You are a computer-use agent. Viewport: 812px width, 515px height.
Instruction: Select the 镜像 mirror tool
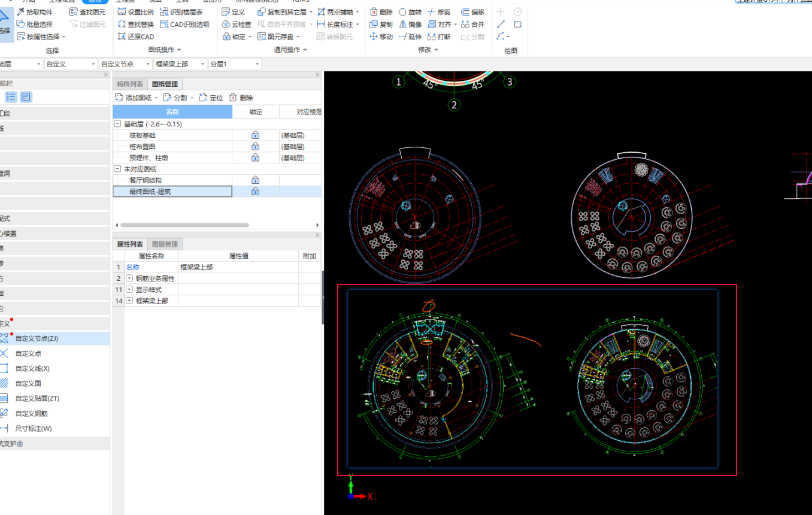pyautogui.click(x=410, y=25)
